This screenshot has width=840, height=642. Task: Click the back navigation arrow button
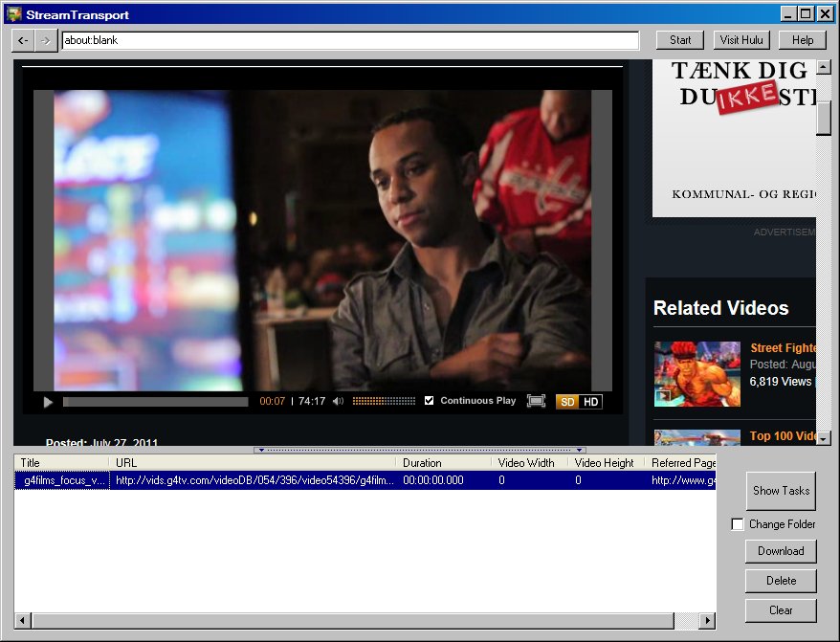23,41
